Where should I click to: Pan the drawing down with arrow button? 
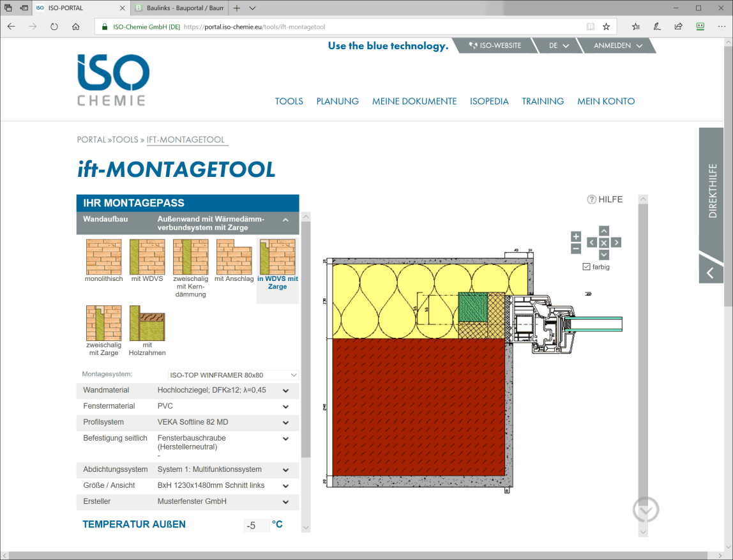point(604,255)
